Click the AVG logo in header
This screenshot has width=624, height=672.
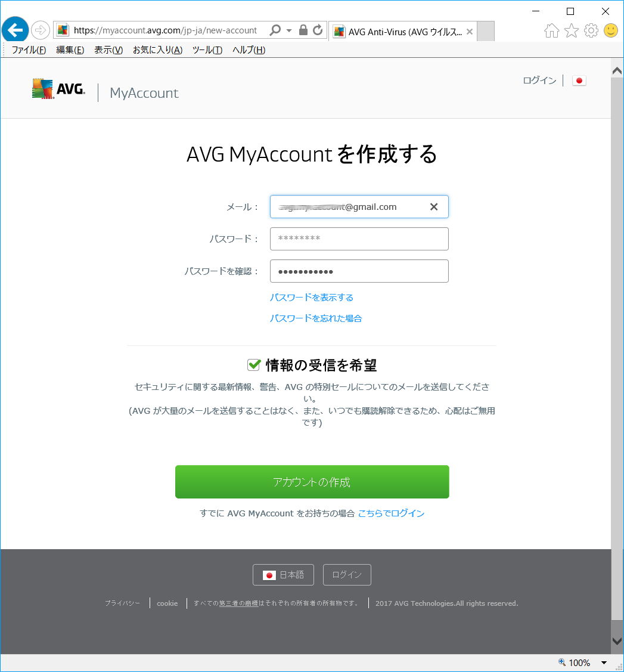coord(58,89)
